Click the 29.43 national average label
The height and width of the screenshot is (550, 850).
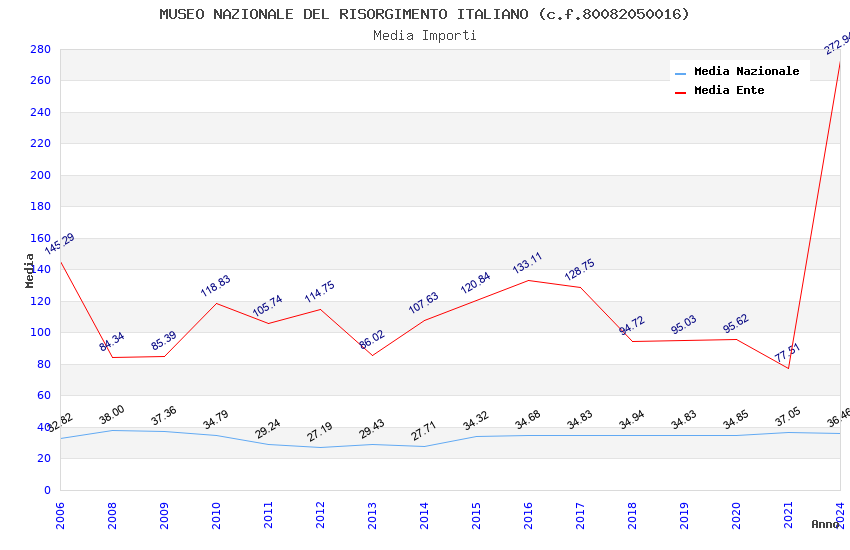coord(372,429)
